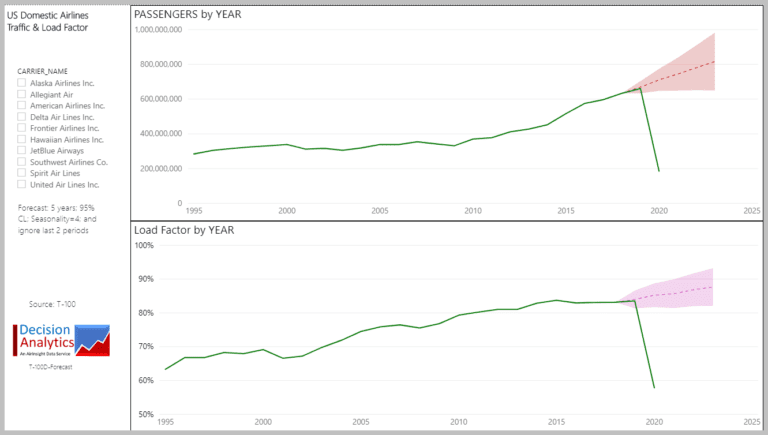Enable the Spirit Air Lines filter
This screenshot has height=435, width=768.
pos(22,173)
